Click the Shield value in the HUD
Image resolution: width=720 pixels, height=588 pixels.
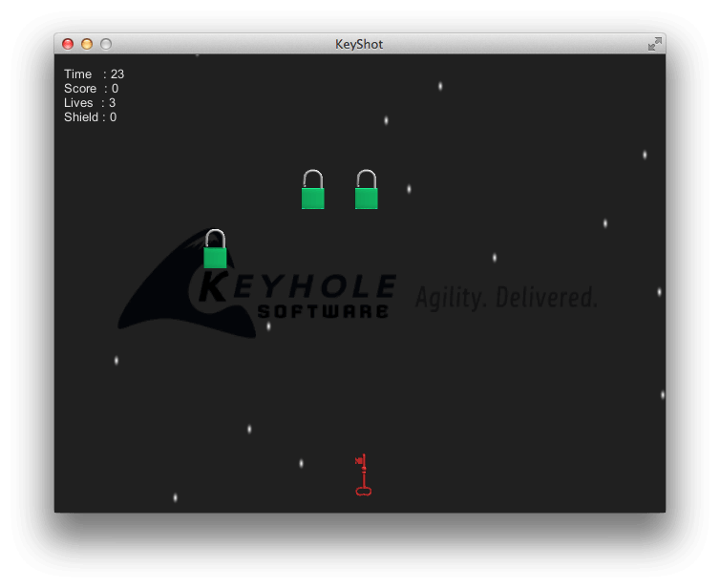coord(90,117)
